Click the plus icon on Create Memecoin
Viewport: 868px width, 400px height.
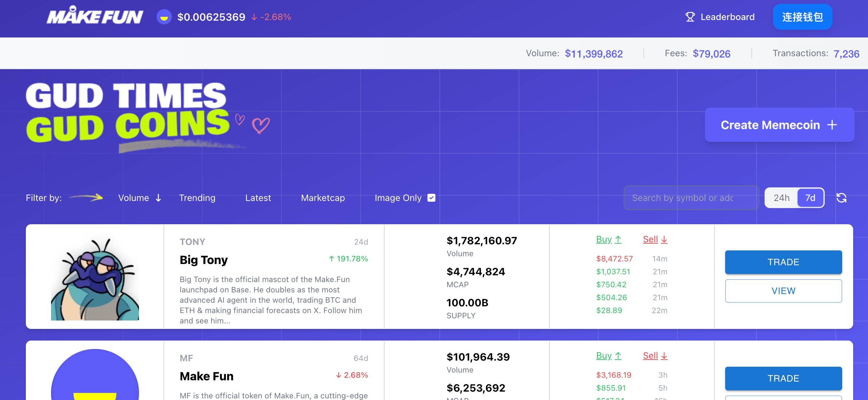click(x=832, y=125)
